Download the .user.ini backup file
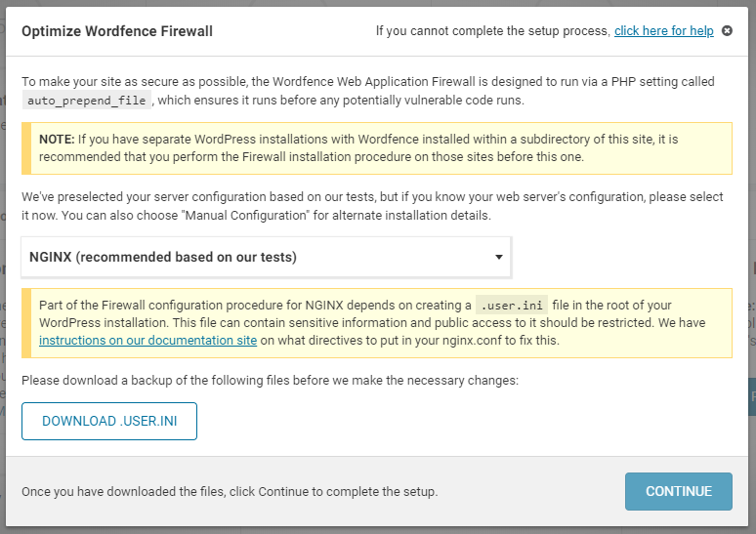The width and height of the screenshot is (756, 534). [x=109, y=421]
